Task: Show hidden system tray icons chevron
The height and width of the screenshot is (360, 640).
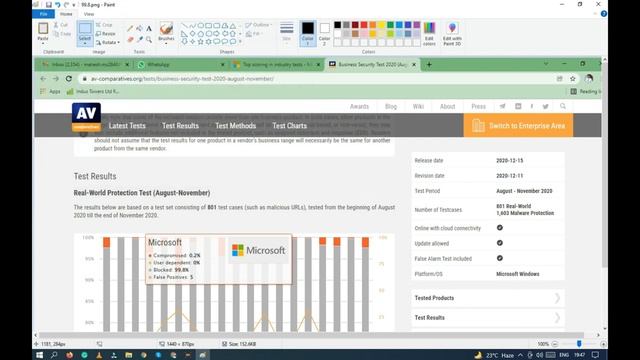Action: [x=520, y=355]
